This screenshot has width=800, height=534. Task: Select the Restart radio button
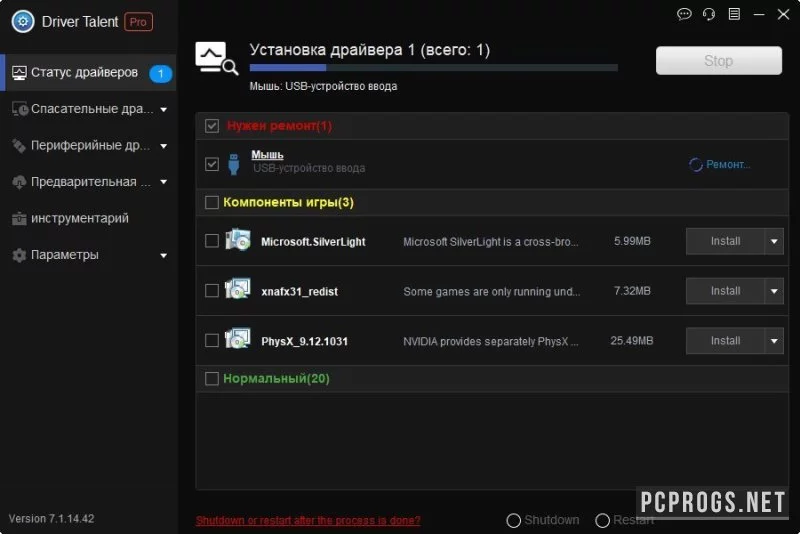tap(603, 520)
